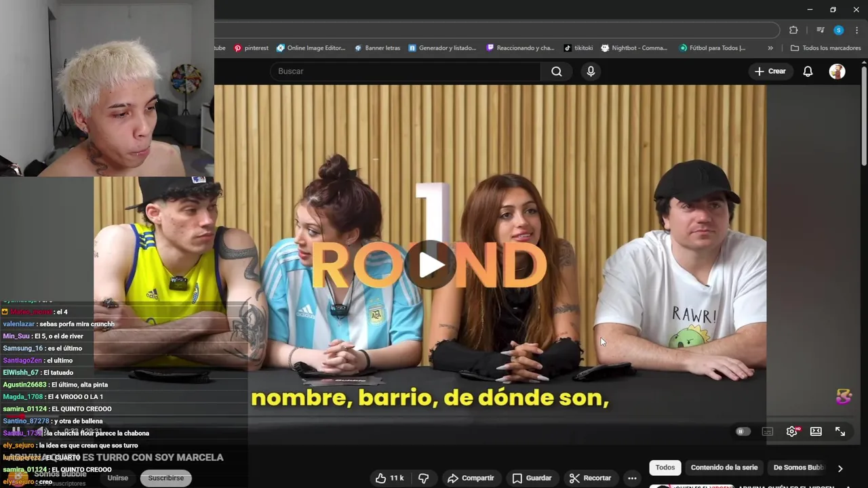Open the Online Image Editor bookmark
Screen dimensions: 868x488
pyautogui.click(x=311, y=48)
